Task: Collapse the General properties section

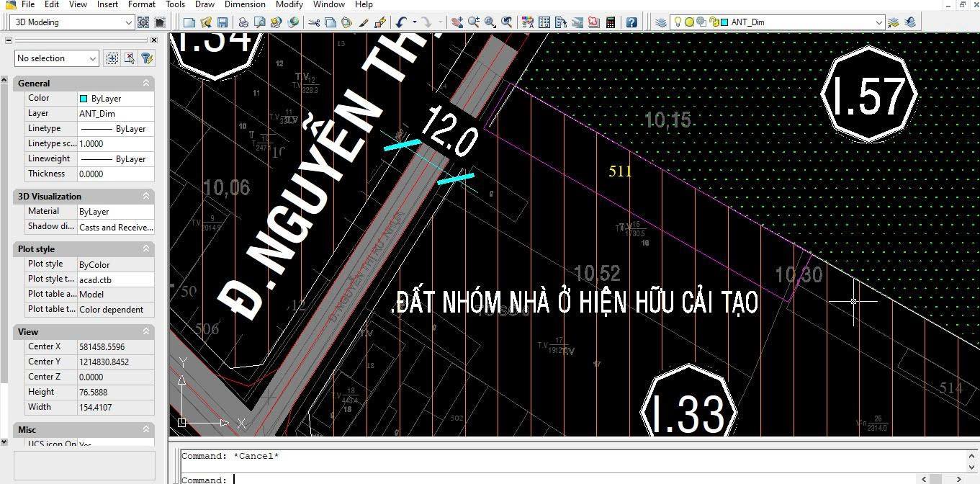Action: tap(147, 82)
